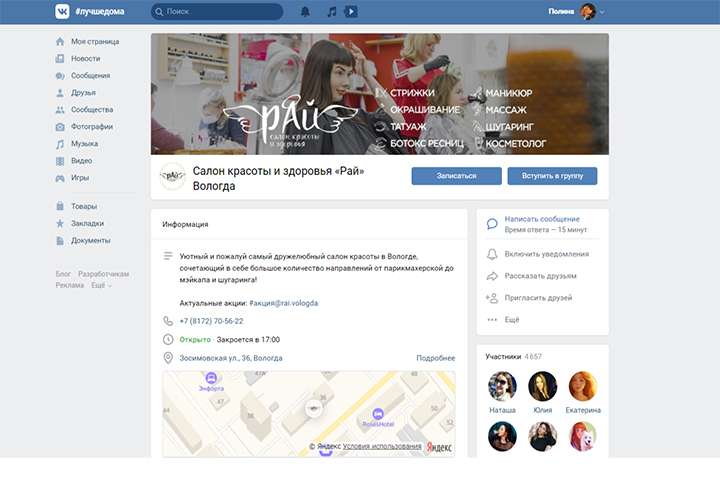Open member Юлия's avatar
This screenshot has height=480, width=720.
click(x=542, y=386)
